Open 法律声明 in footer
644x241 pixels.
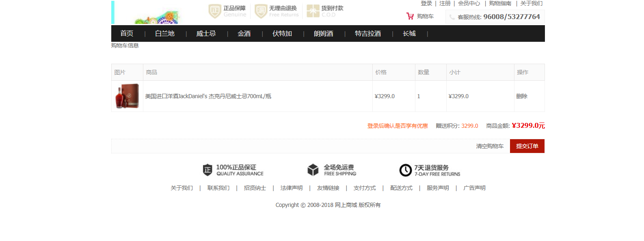click(292, 188)
